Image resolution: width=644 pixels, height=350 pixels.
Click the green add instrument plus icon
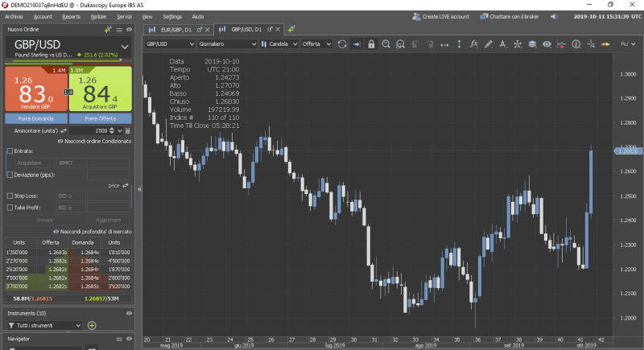(x=92, y=325)
